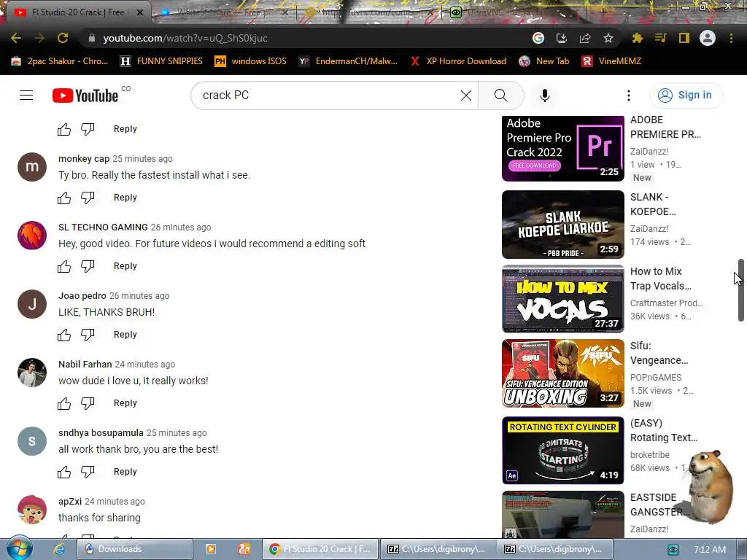The height and width of the screenshot is (560, 747).
Task: Click the browser back arrow
Action: click(16, 38)
